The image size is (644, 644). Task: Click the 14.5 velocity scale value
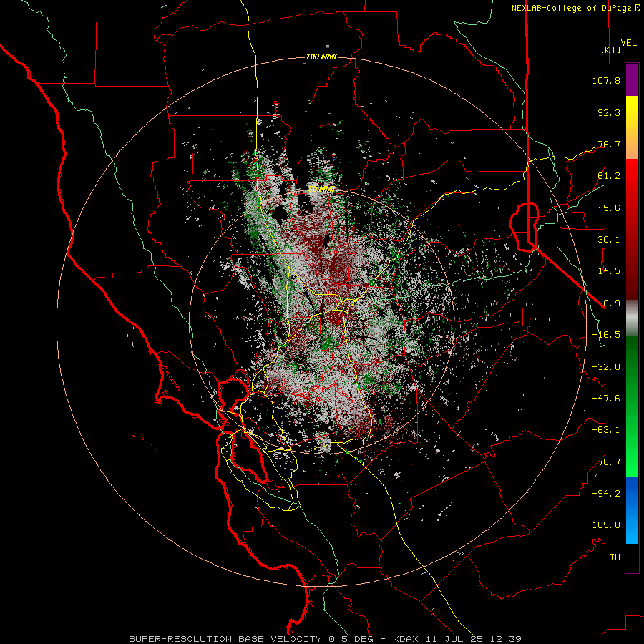(609, 271)
